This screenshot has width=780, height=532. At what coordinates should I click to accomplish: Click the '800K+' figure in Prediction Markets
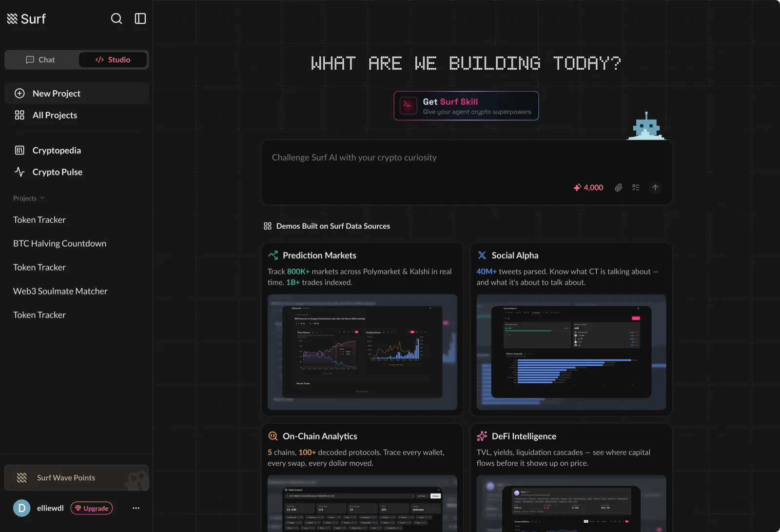tap(298, 272)
